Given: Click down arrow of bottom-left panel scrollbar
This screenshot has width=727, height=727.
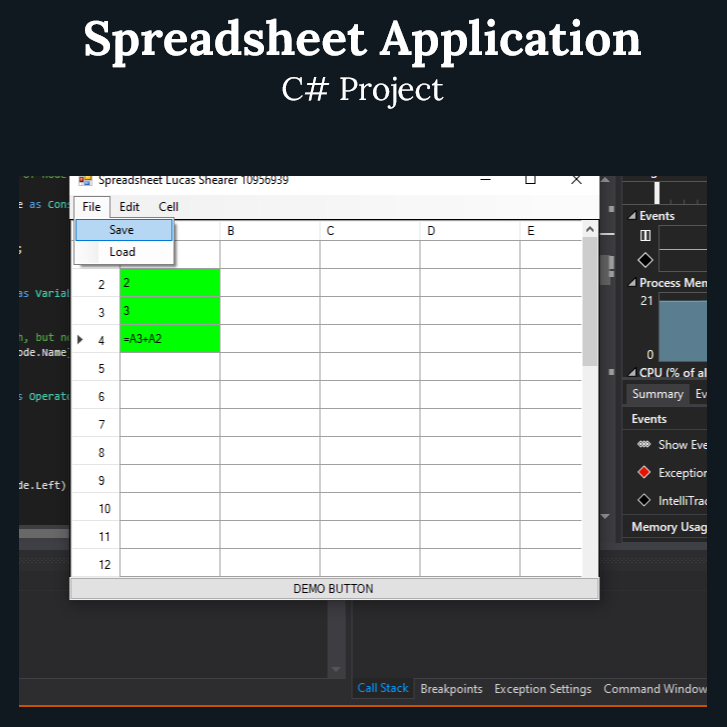Looking at the screenshot, I should 336,670.
